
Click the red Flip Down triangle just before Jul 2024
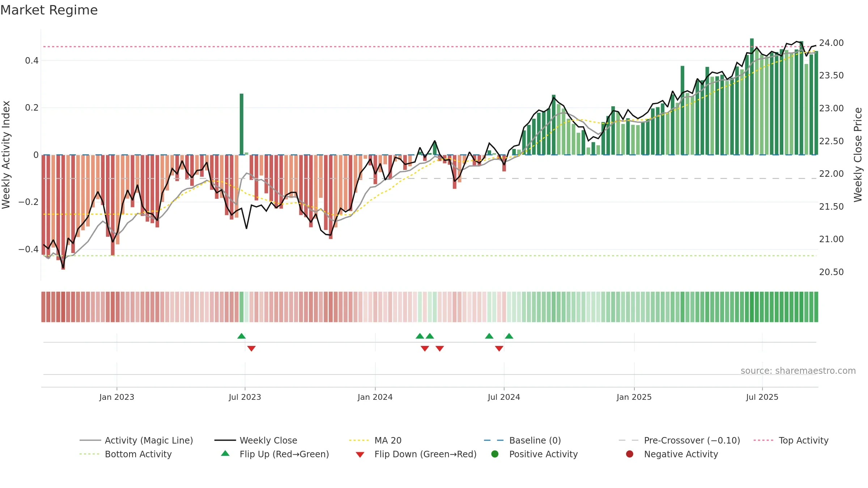tap(499, 348)
